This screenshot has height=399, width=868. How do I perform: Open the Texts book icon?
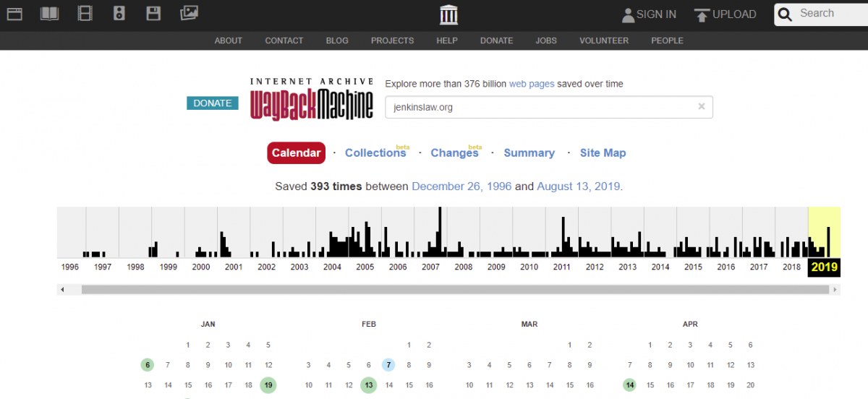pyautogui.click(x=49, y=13)
